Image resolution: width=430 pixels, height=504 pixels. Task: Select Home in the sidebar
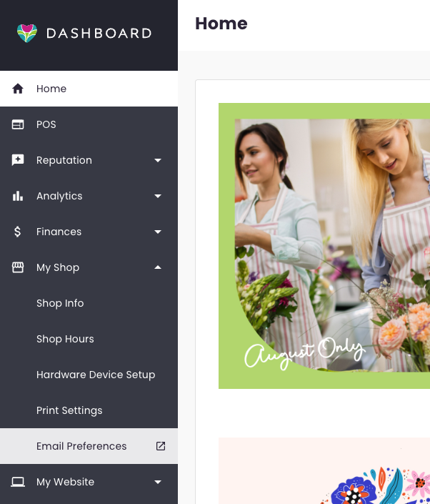click(89, 89)
